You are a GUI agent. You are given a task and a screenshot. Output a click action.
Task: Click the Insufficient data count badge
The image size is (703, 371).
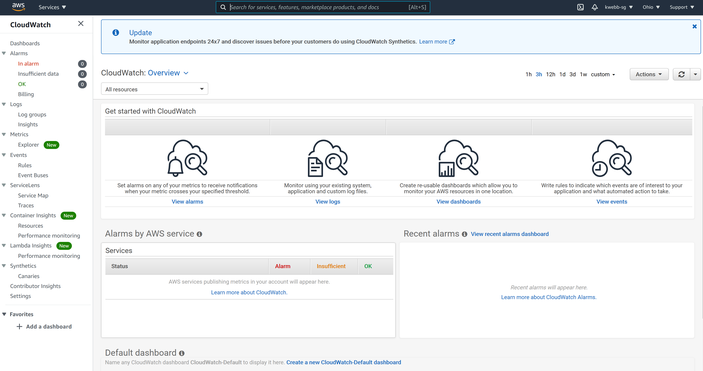(82, 74)
